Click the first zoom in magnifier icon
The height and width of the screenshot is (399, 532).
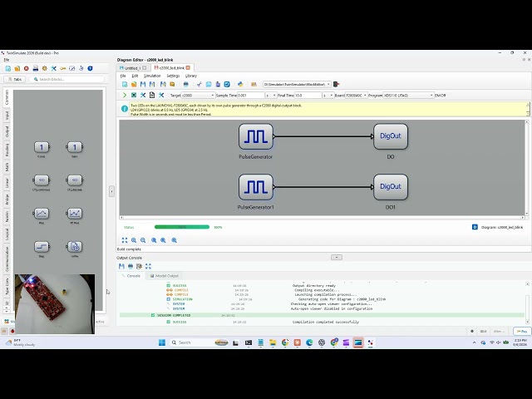tap(134, 240)
